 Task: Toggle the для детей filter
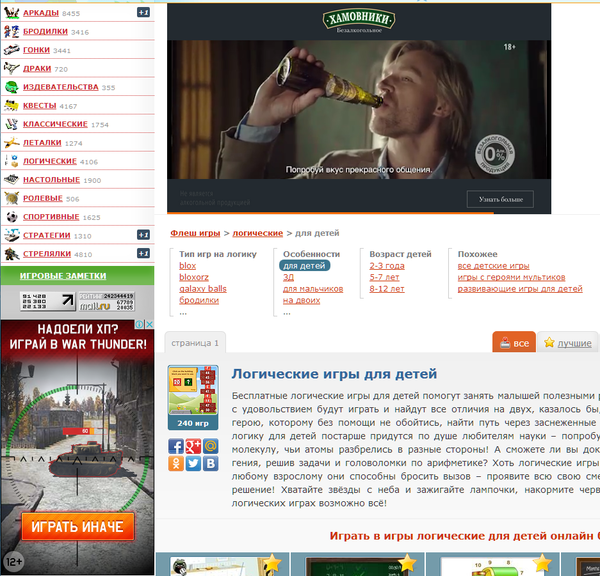pos(305,266)
